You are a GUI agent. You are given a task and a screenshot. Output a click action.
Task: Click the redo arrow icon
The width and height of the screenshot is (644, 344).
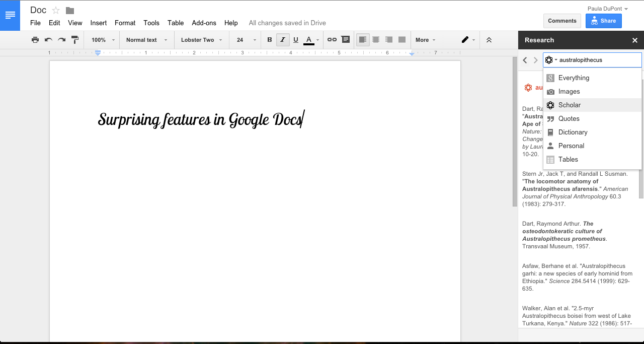[61, 40]
